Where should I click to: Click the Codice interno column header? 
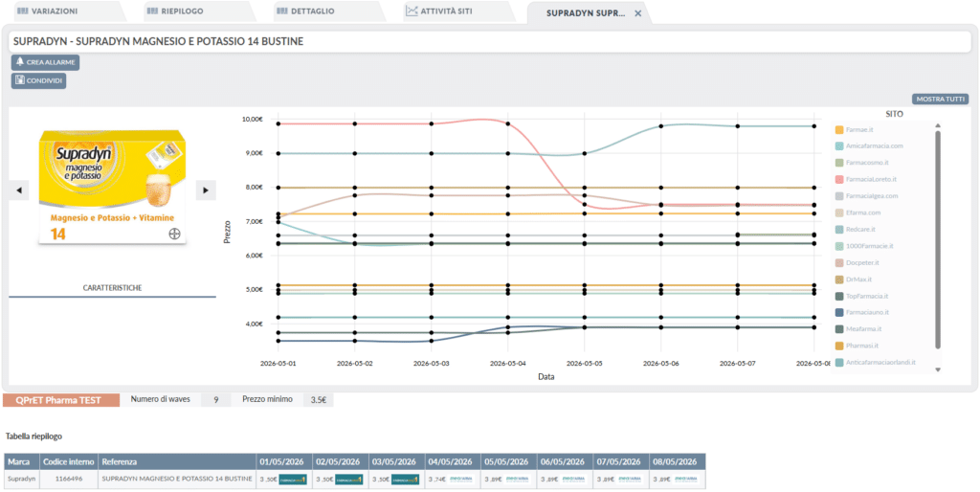tap(68, 462)
